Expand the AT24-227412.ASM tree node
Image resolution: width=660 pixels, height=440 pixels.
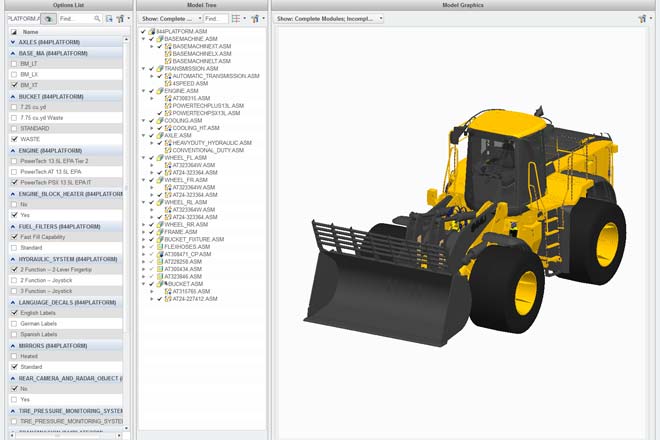click(x=152, y=299)
